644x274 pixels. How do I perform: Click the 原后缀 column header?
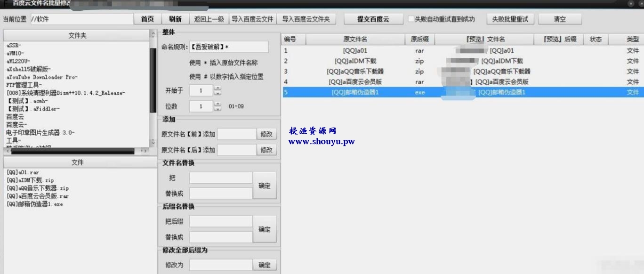point(419,39)
